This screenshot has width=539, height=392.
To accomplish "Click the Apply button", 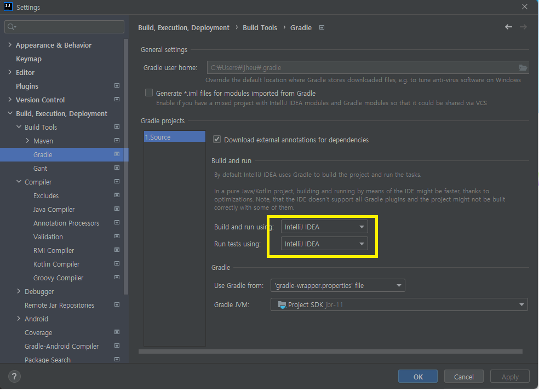I will click(x=510, y=377).
